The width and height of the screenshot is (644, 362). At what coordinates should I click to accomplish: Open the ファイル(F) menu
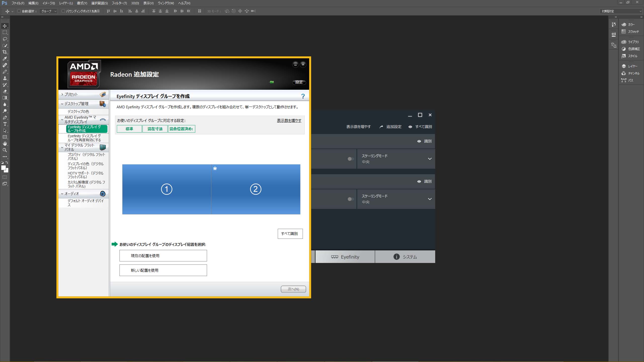[18, 3]
